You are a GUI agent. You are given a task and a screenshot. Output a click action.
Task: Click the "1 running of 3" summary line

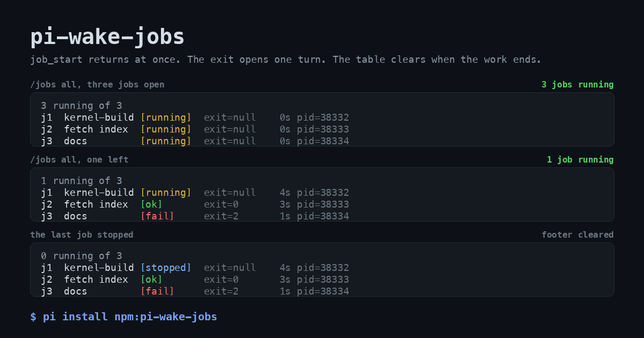pos(82,181)
